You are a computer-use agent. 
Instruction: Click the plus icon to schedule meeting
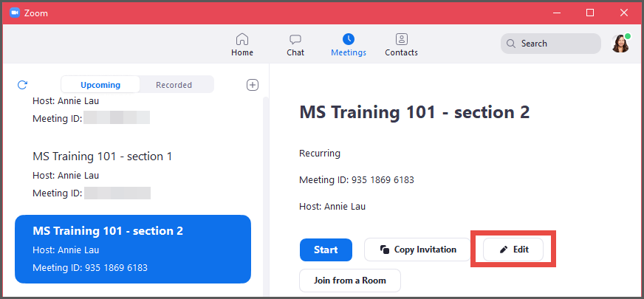pyautogui.click(x=253, y=85)
